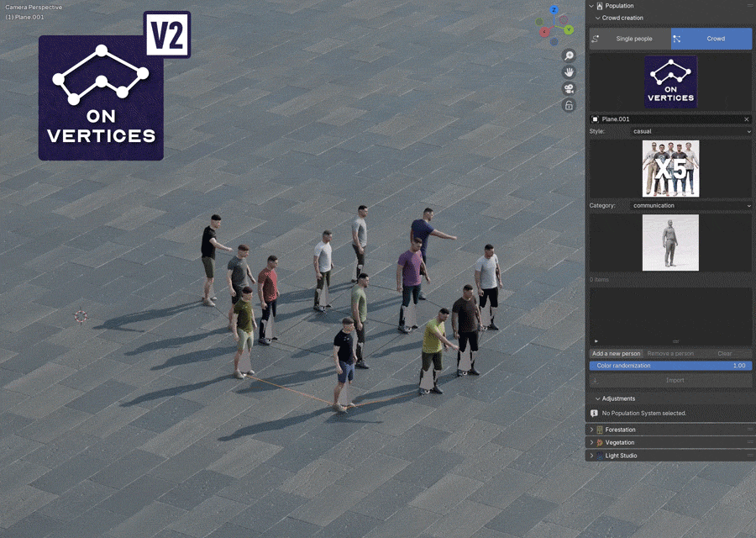Open the Population panel options menu icon
The image size is (756, 538).
(748, 6)
